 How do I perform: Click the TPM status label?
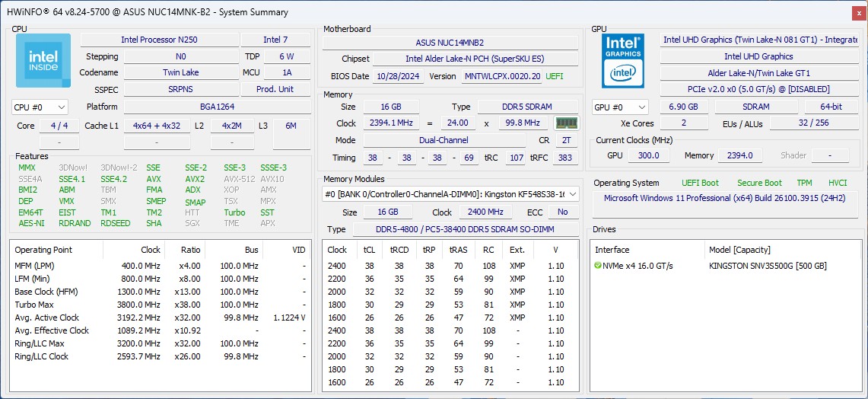click(804, 183)
